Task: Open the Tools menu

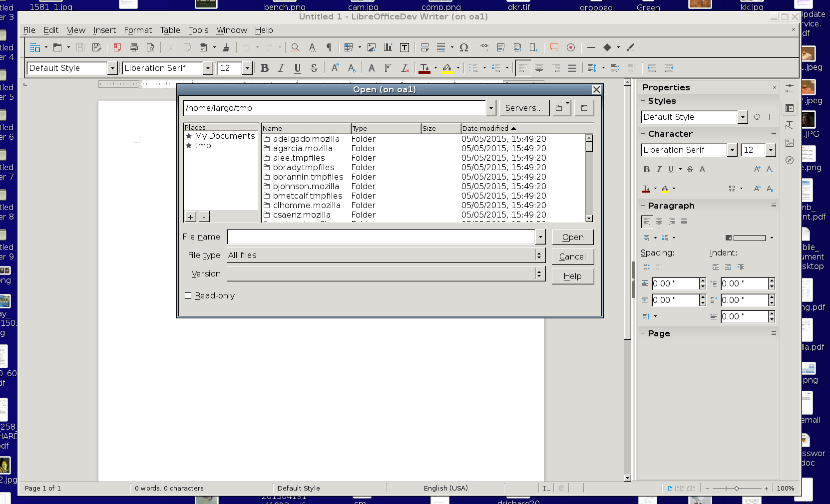Action: (x=198, y=30)
